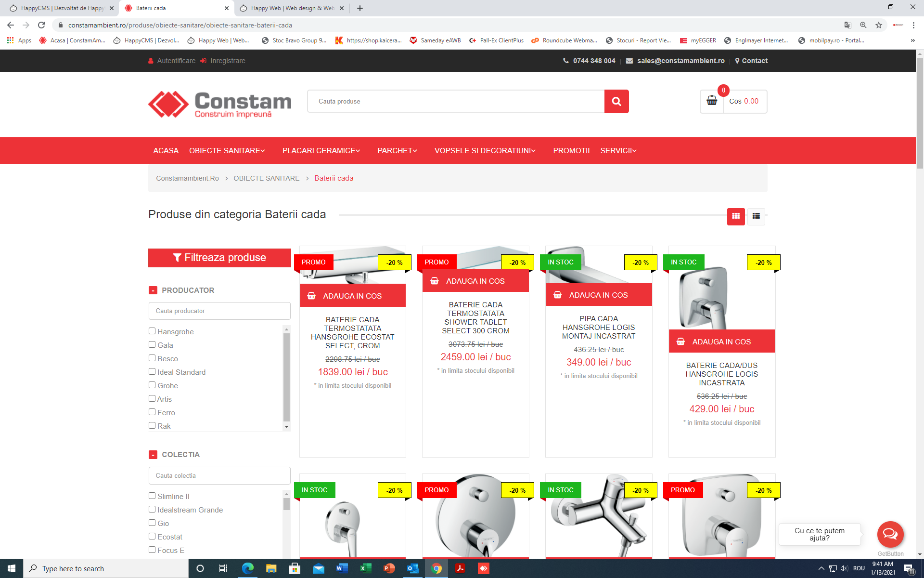Expand the OBIECTE SANITARE menu
The width and height of the screenshot is (924, 578).
tap(227, 151)
